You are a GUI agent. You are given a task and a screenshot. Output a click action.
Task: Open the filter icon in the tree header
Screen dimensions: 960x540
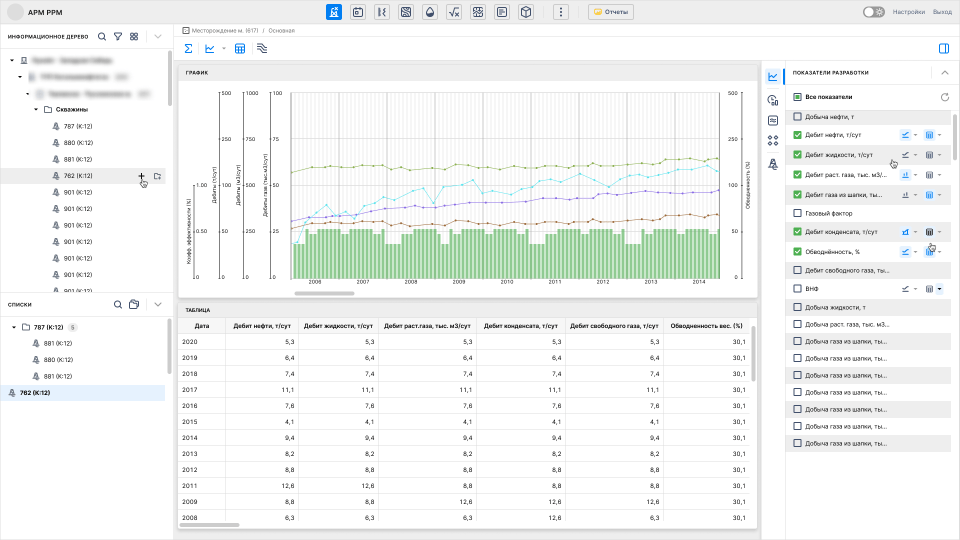pyautogui.click(x=118, y=37)
